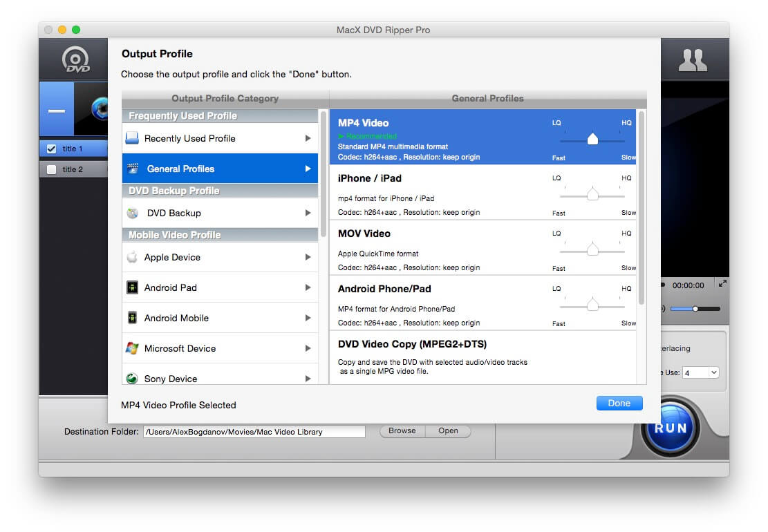Select the MOV Video profile
The image size is (768, 532).
483,247
